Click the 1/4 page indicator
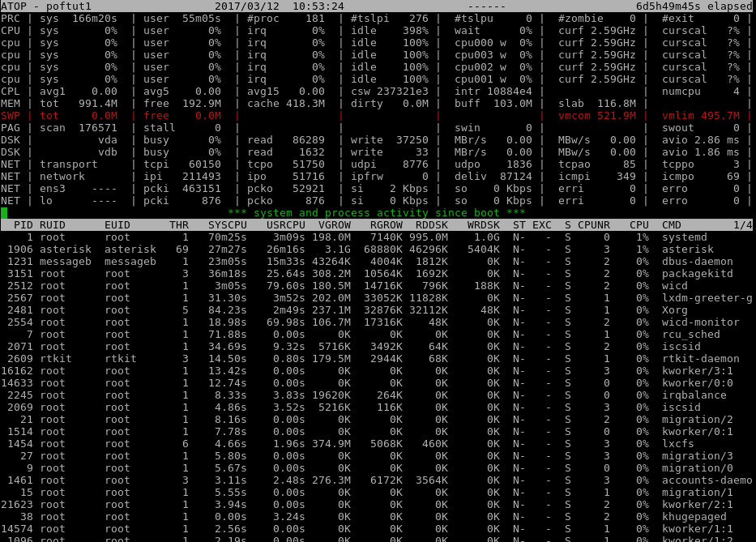Image resolution: width=756 pixels, height=542 pixels. pos(743,225)
